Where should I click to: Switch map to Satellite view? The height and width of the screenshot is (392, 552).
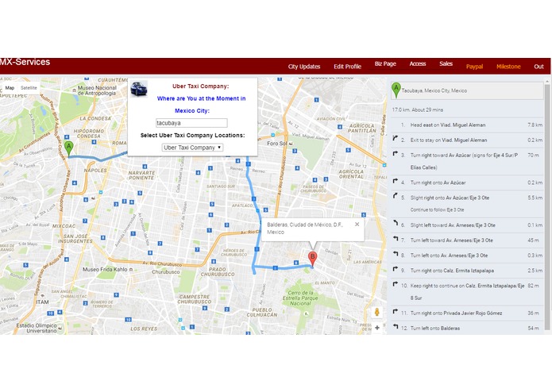point(29,88)
